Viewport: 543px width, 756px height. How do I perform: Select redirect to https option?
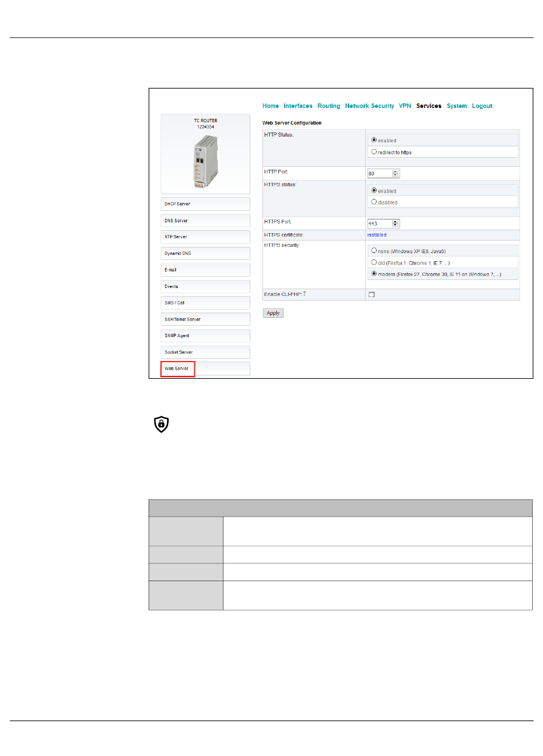coord(374,152)
